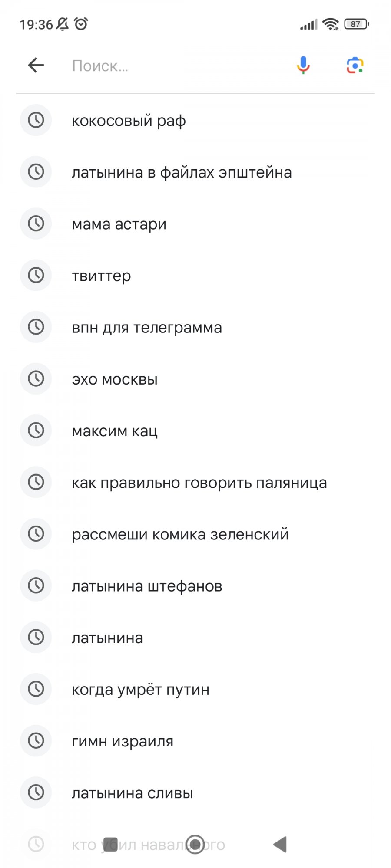Image resolution: width=391 pixels, height=868 pixels.
Task: Open 'как правильно говорить паляница' suggestion
Action: pos(200,482)
